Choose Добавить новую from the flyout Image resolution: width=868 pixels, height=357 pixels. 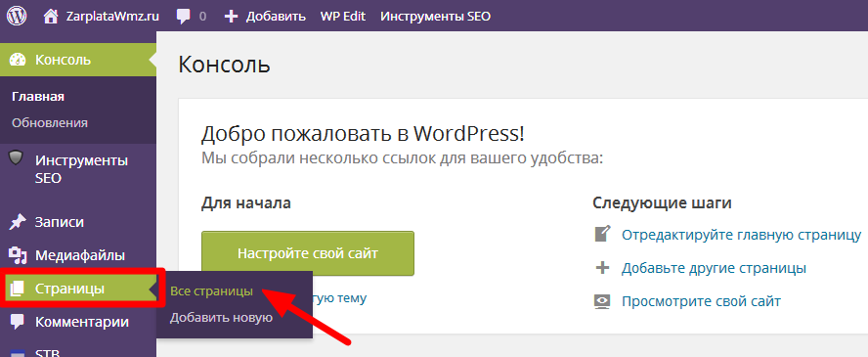pyautogui.click(x=221, y=318)
